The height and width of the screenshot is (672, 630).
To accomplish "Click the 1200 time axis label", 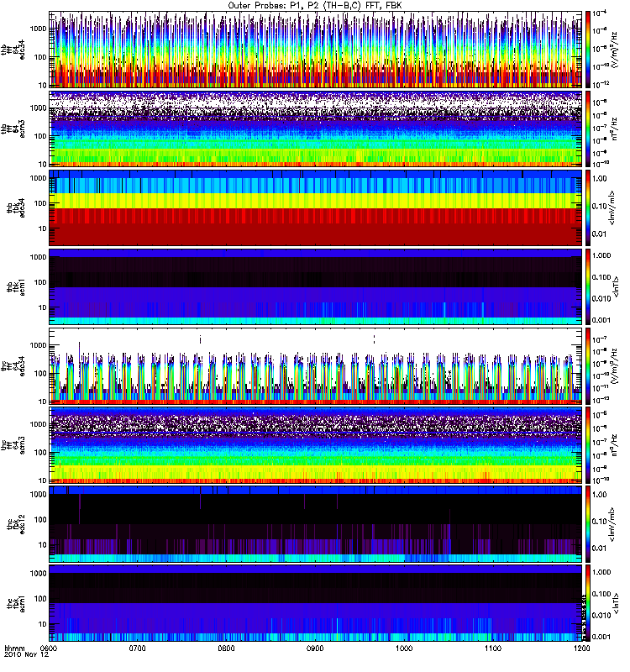I will click(581, 648).
